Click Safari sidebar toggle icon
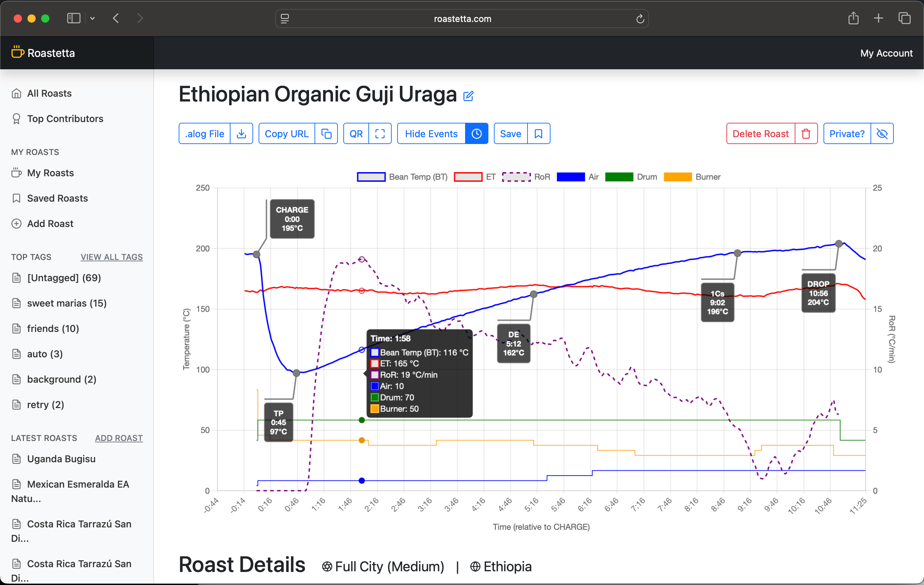This screenshot has height=585, width=924. coord(73,19)
